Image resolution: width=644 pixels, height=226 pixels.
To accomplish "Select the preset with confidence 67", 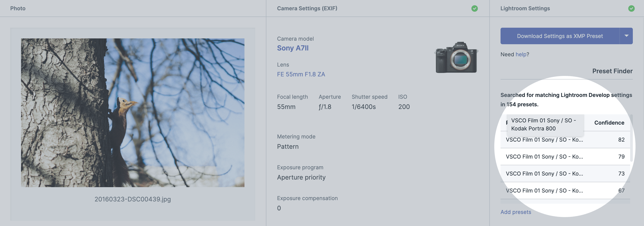I will [x=565, y=190].
